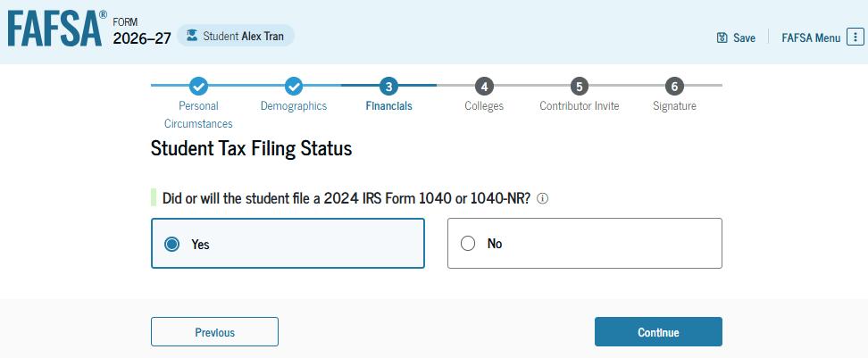Viewport: 868px width, 358px height.
Task: Click the Previous button
Action: pyautogui.click(x=215, y=332)
